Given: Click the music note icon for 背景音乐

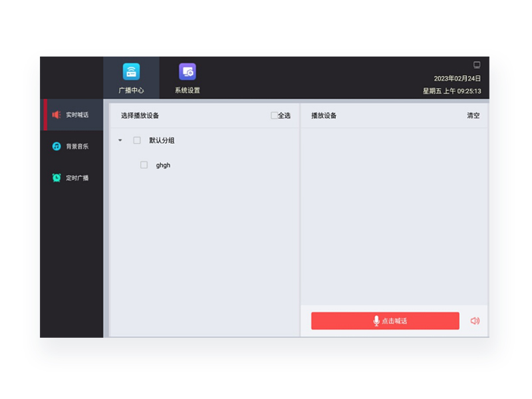Looking at the screenshot, I should click(x=57, y=146).
